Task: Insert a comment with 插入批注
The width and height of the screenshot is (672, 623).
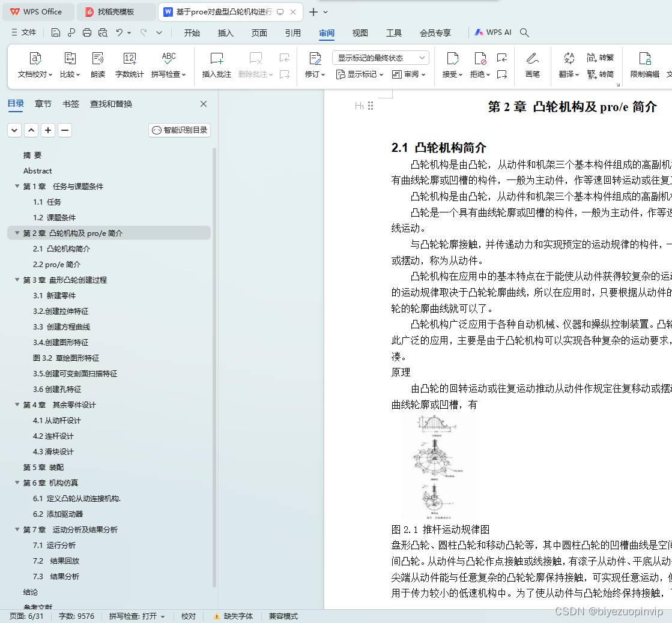Action: (x=216, y=65)
